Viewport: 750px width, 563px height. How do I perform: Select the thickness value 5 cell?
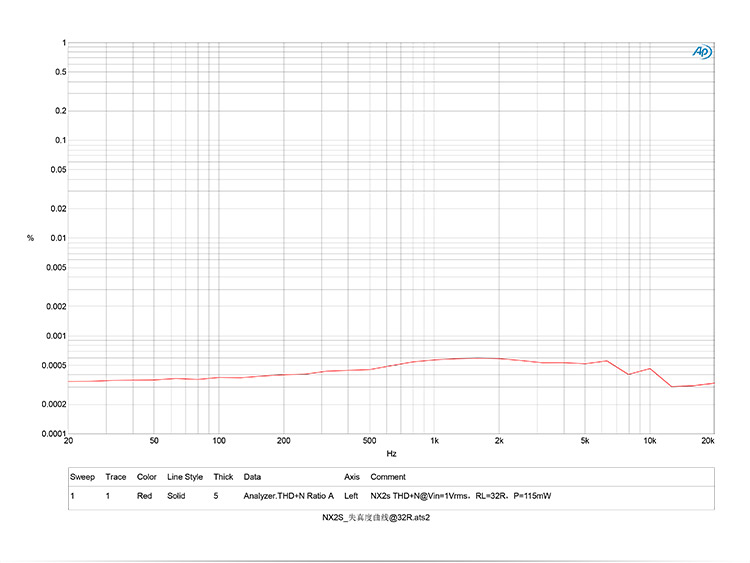(215, 496)
